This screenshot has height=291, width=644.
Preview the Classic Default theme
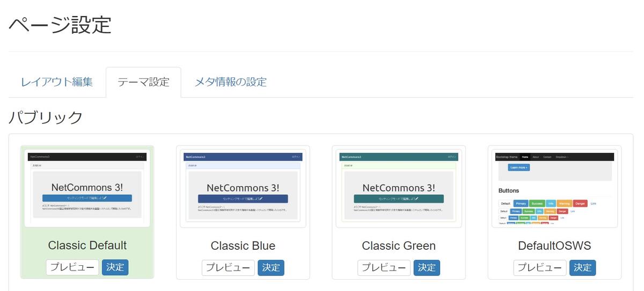[x=72, y=267]
